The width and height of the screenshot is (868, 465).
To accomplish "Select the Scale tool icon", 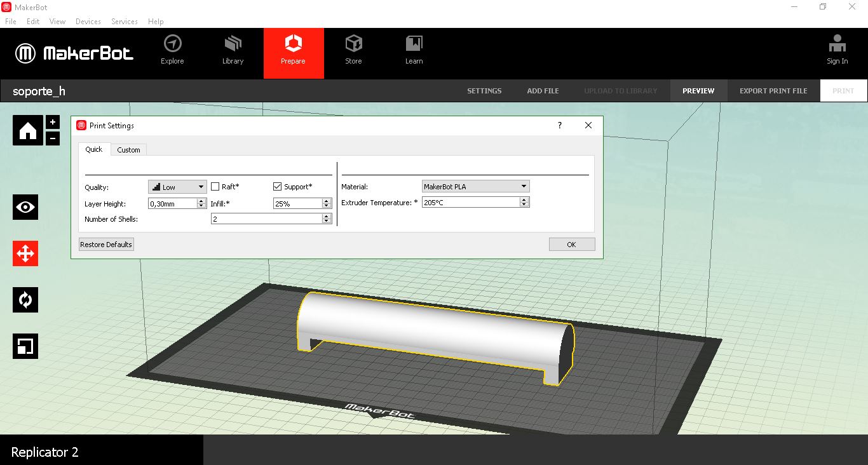I will coord(25,346).
